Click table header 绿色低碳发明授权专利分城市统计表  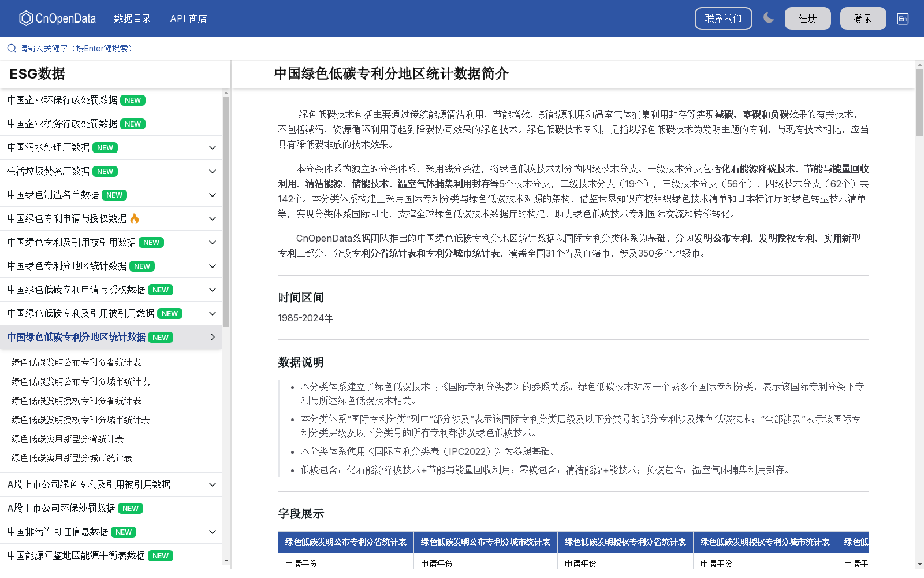(x=765, y=542)
